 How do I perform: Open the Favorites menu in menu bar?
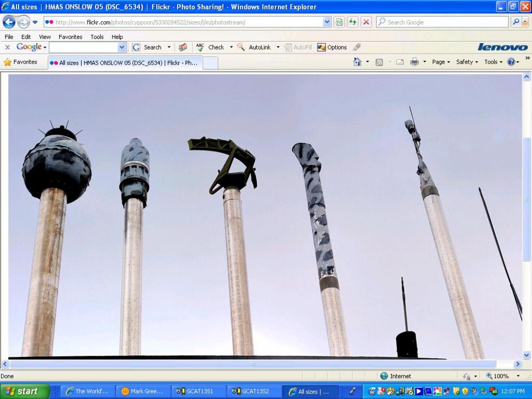(x=70, y=37)
